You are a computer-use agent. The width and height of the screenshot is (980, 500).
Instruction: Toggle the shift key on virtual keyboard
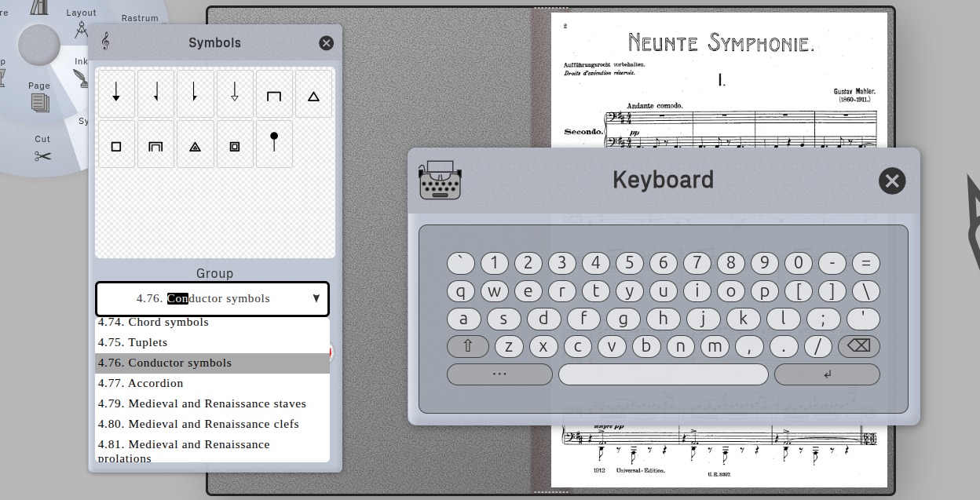[x=468, y=346]
